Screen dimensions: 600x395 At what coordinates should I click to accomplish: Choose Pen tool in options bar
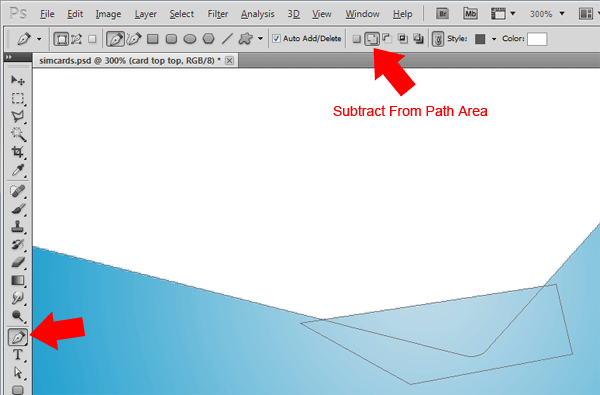pyautogui.click(x=115, y=39)
